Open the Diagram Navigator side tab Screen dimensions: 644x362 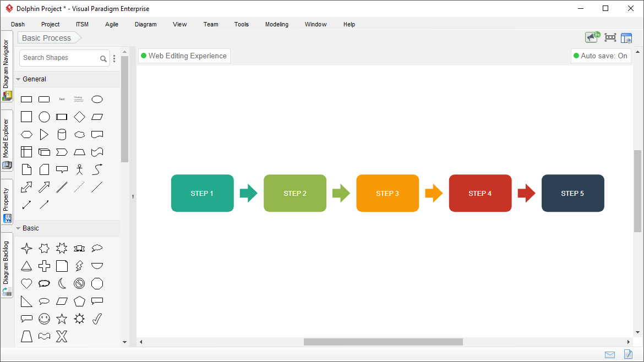click(x=7, y=67)
